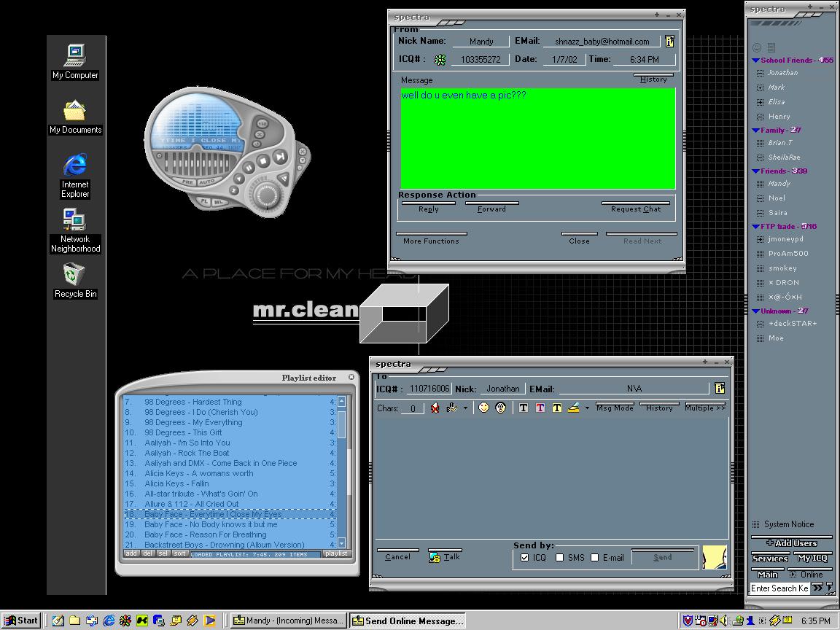Click Winamp's eject button
Image resolution: width=840 pixels, height=630 pixels.
click(x=284, y=179)
